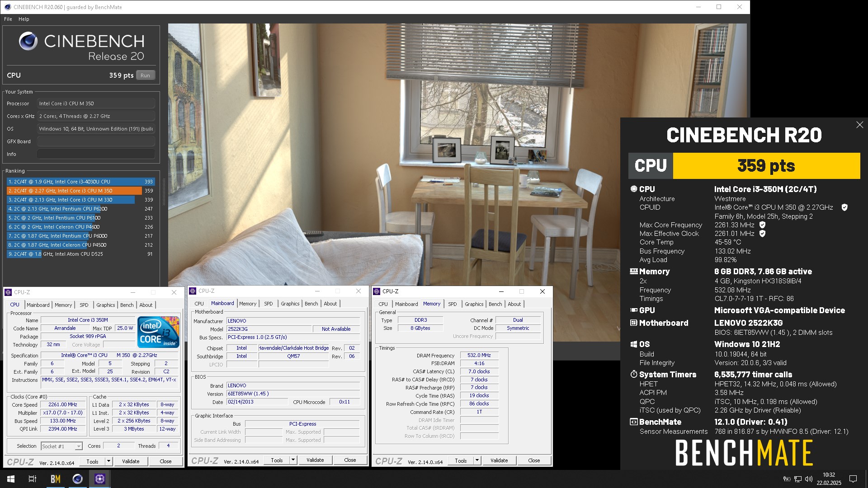Click Max Effective Clock verified shield
This screenshot has height=488, width=868.
point(762,234)
